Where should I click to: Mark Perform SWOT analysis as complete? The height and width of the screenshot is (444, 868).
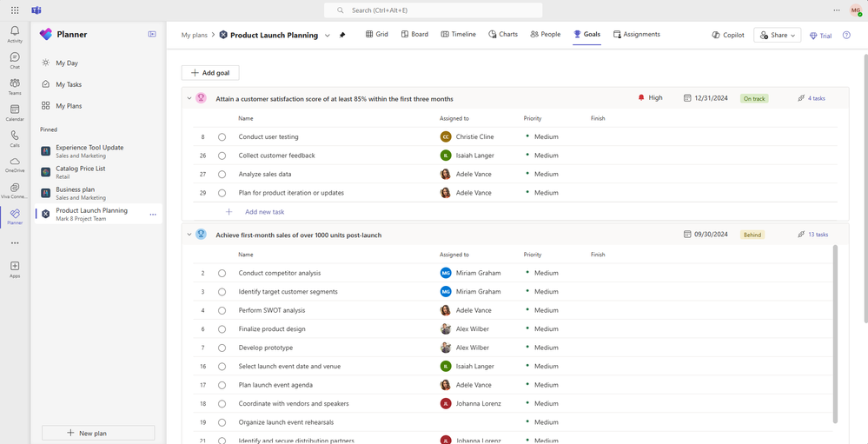click(x=222, y=310)
